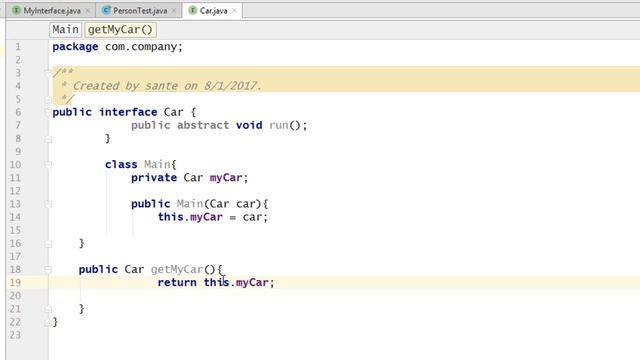Image resolution: width=640 pixels, height=360 pixels.
Task: Click the fold end marker at line 22
Action: point(48,322)
